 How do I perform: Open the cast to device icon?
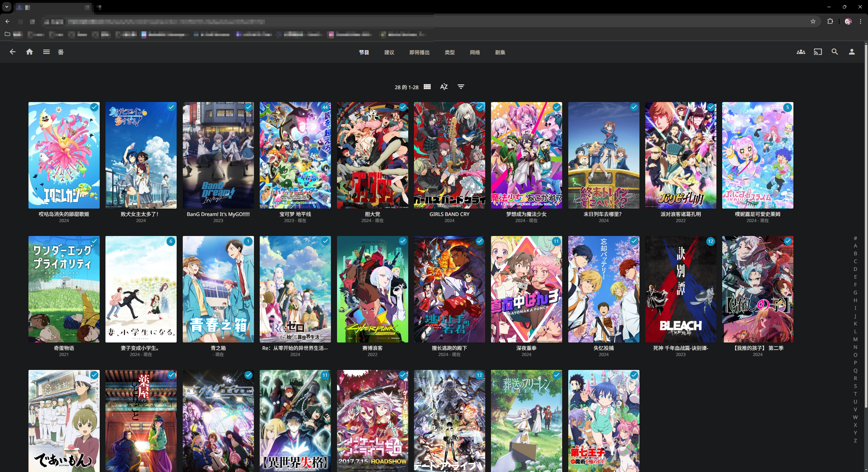click(x=818, y=52)
